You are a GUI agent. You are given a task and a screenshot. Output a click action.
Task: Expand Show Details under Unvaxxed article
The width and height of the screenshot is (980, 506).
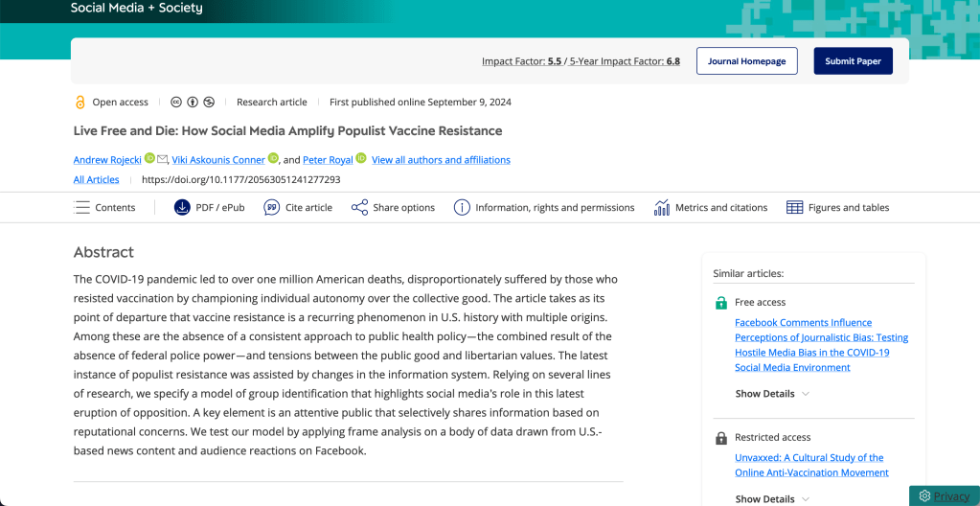click(772, 498)
